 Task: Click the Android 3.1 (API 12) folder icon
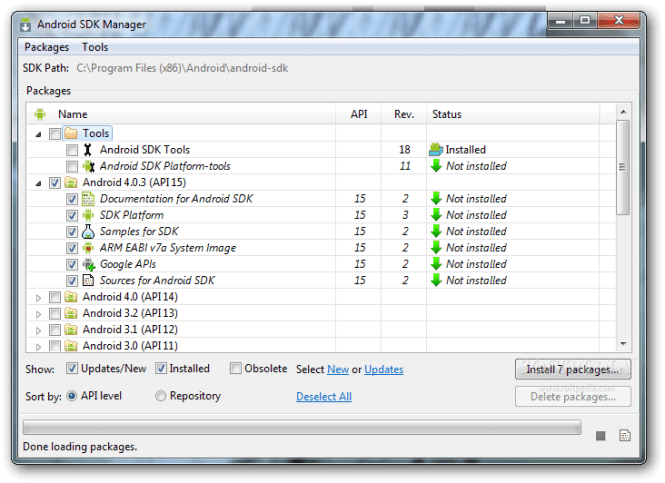71,329
